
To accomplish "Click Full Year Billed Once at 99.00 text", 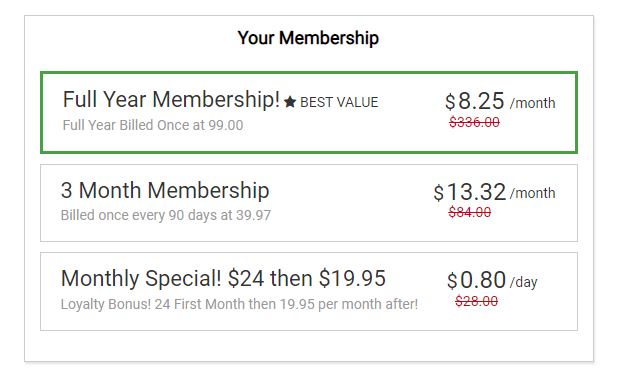I will (153, 125).
